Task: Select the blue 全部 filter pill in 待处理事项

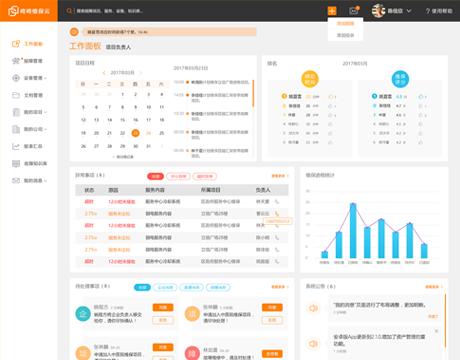Action: (x=142, y=287)
